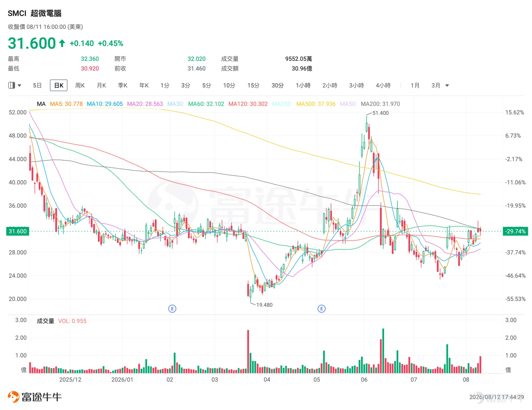Click the MA indicator label
This screenshot has width=532, height=410.
pos(41,104)
